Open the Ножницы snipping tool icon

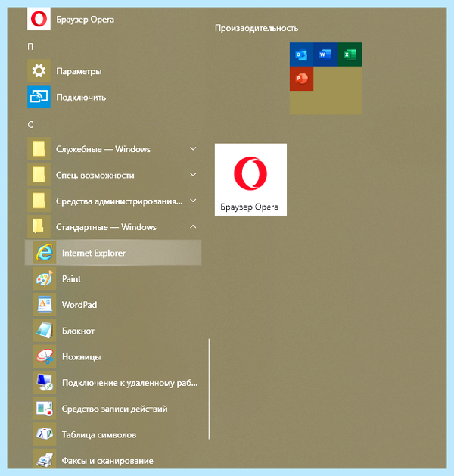[45, 356]
